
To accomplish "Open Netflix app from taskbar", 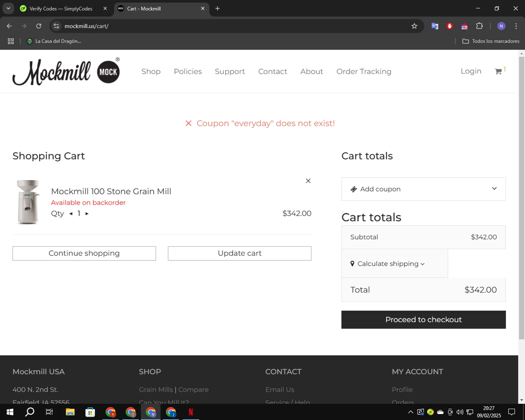I will [x=191, y=412].
